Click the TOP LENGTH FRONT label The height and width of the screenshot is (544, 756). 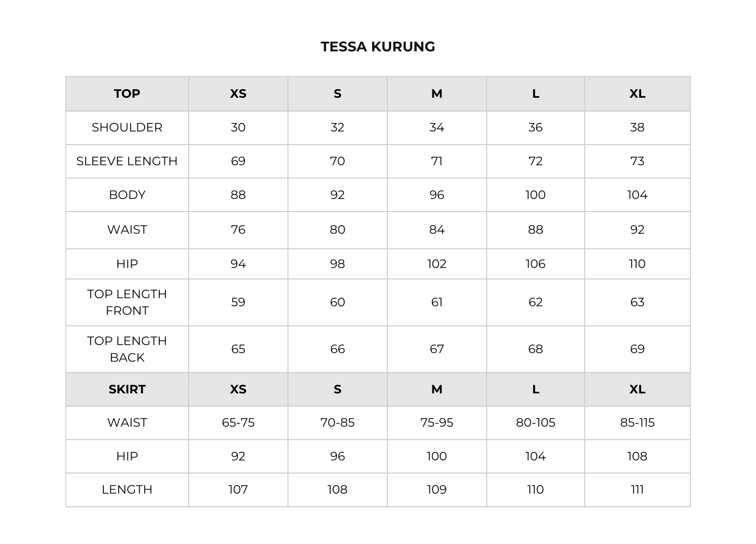[x=127, y=302]
